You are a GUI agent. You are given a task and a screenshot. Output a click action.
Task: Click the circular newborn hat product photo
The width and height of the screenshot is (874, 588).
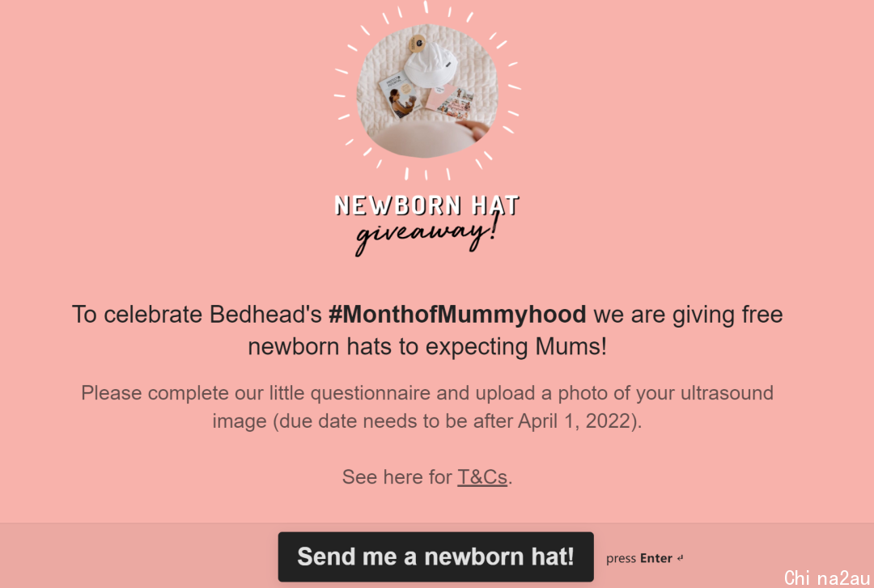(427, 91)
